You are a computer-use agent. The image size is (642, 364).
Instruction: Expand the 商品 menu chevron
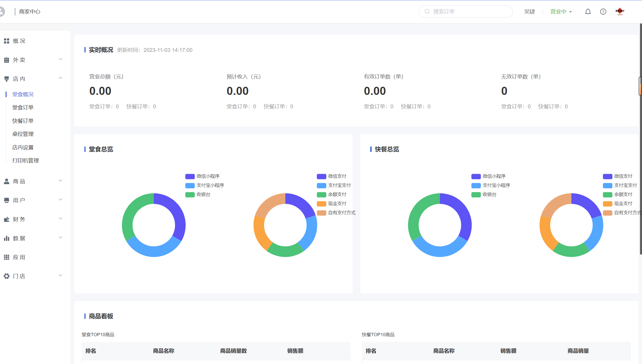[60, 181]
